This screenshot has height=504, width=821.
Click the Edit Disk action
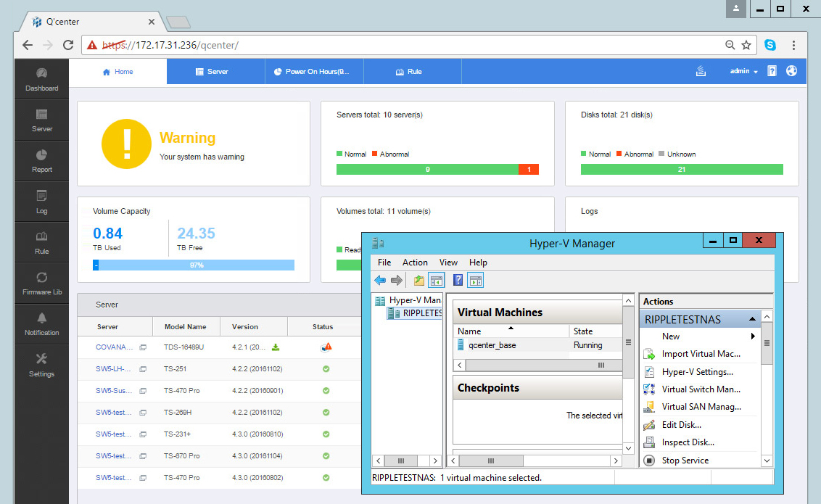pos(681,425)
